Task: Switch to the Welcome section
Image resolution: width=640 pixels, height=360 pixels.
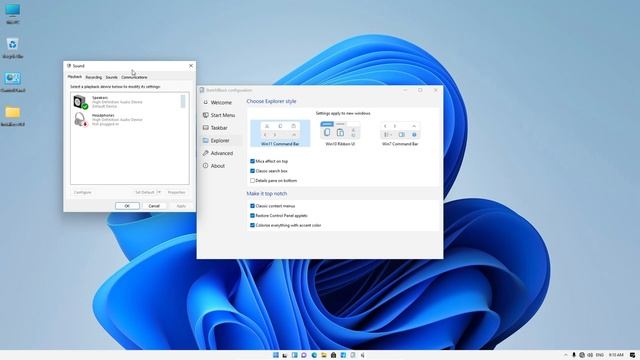Action: 221,102
